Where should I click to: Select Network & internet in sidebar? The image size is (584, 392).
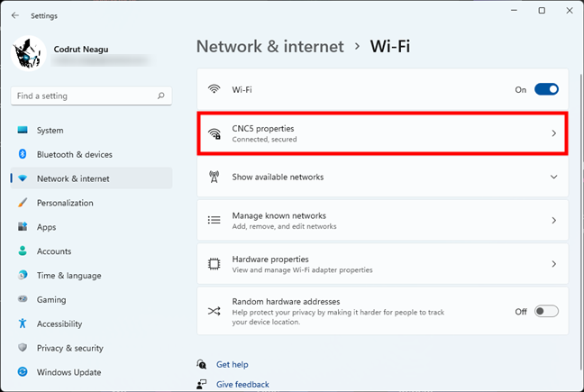[x=91, y=178]
